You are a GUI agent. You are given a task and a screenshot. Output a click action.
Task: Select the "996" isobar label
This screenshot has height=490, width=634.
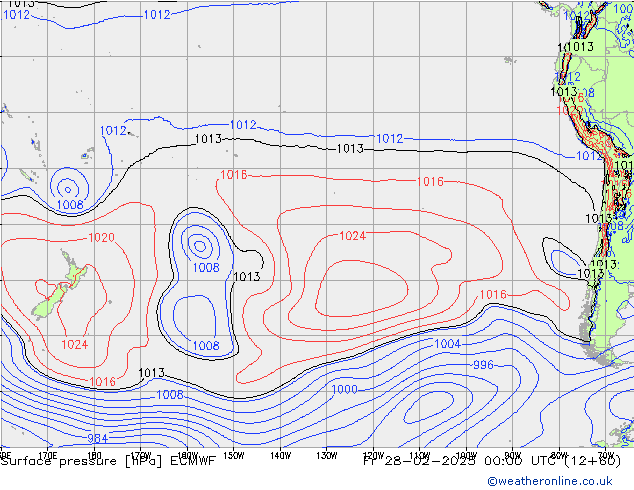click(x=483, y=365)
